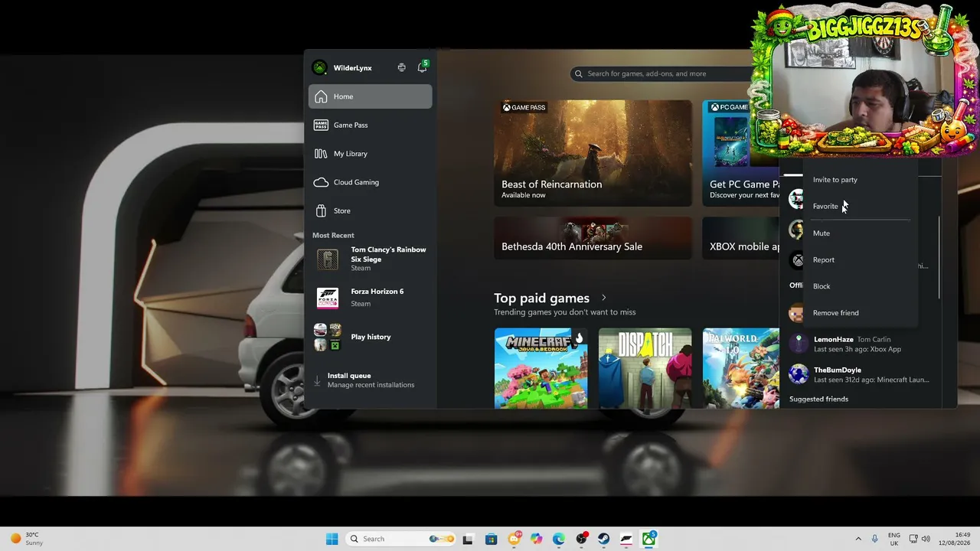Open Steam from the taskbar
The width and height of the screenshot is (980, 551).
pyautogui.click(x=604, y=539)
